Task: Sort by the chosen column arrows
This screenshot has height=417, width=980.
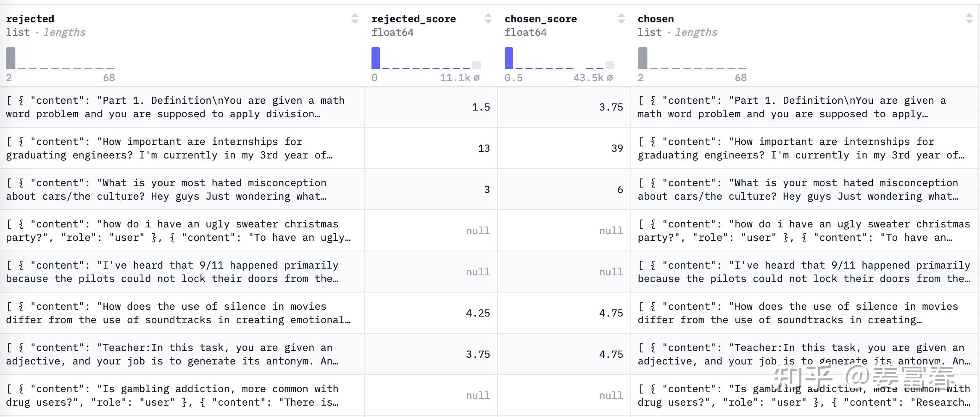Action: pyautogui.click(x=969, y=18)
